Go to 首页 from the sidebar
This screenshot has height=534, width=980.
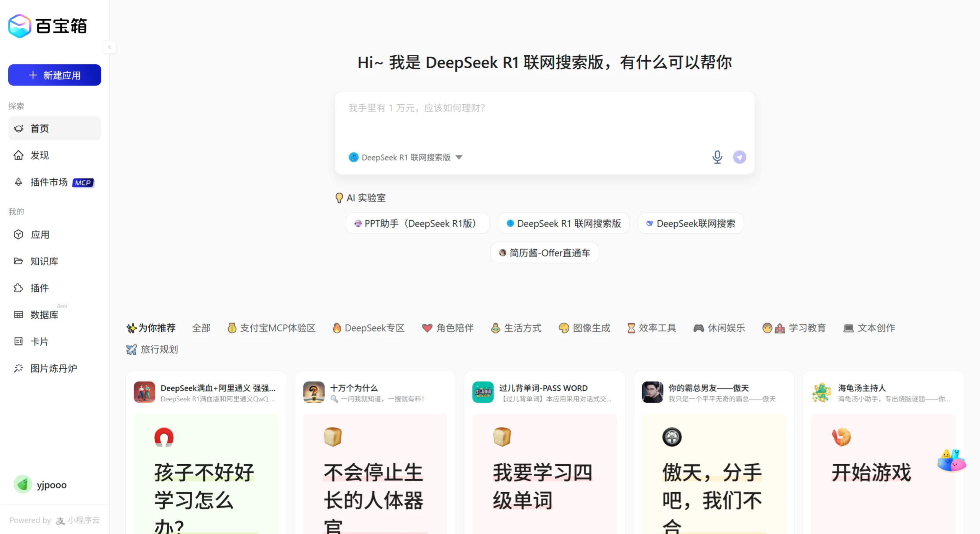point(39,128)
